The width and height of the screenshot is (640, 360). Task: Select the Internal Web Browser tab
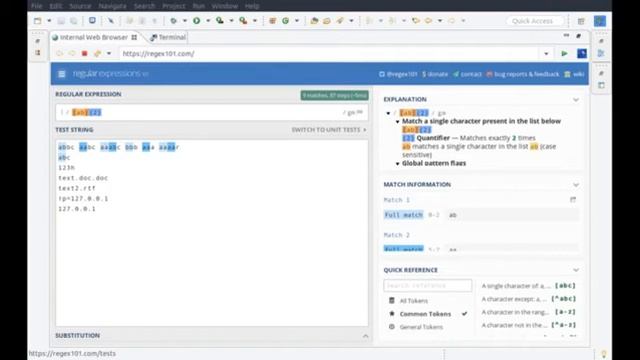tap(94, 37)
